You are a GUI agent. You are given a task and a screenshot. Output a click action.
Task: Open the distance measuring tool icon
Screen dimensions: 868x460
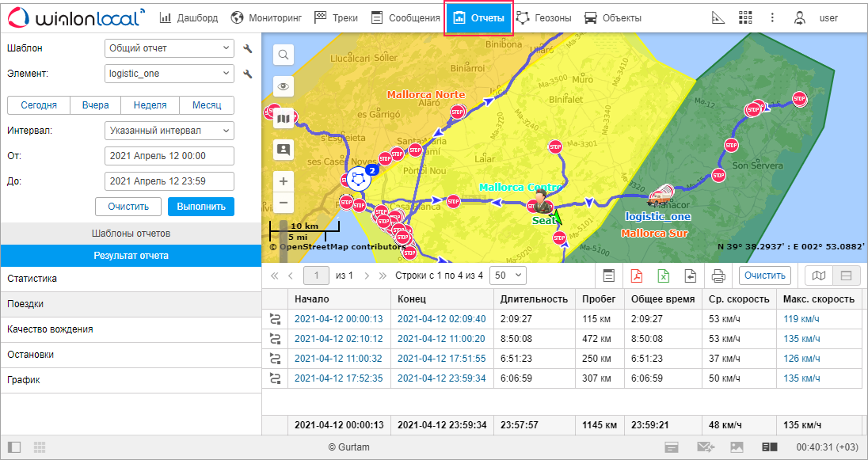click(x=718, y=17)
